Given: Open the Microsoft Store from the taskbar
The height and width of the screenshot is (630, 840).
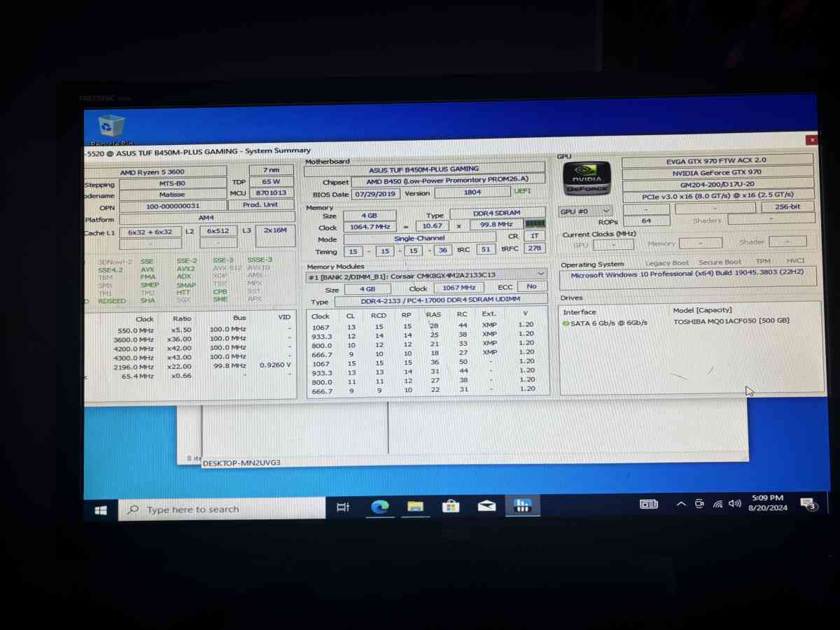Looking at the screenshot, I should [x=451, y=505].
